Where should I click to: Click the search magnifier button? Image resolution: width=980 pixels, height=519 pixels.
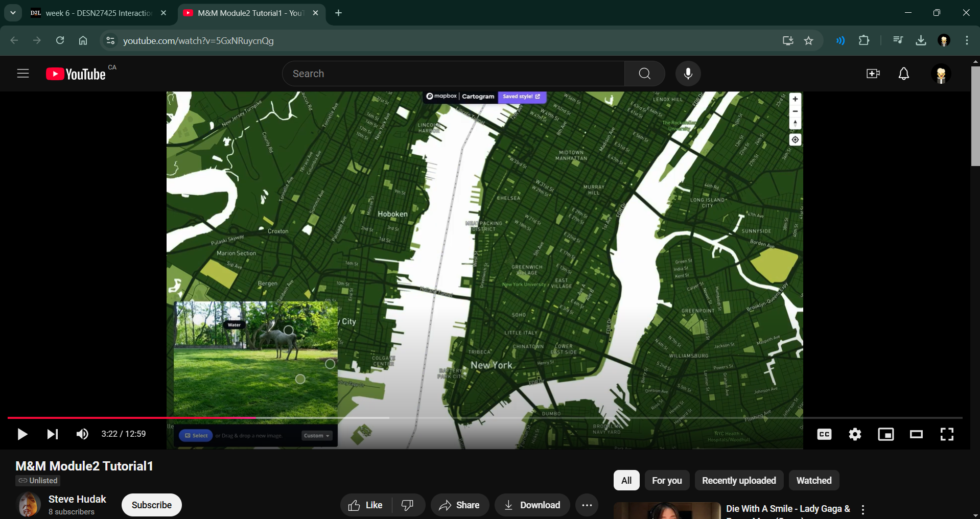coord(644,74)
